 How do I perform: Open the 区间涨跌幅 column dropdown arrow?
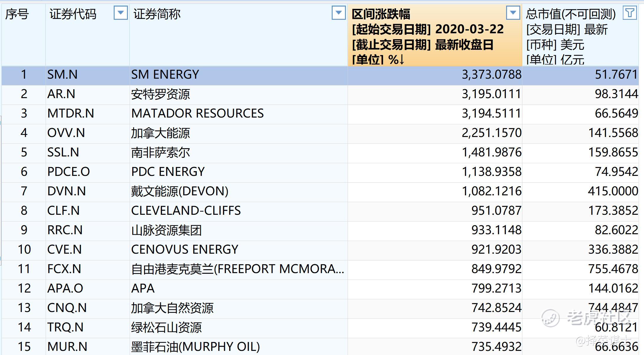tap(513, 13)
